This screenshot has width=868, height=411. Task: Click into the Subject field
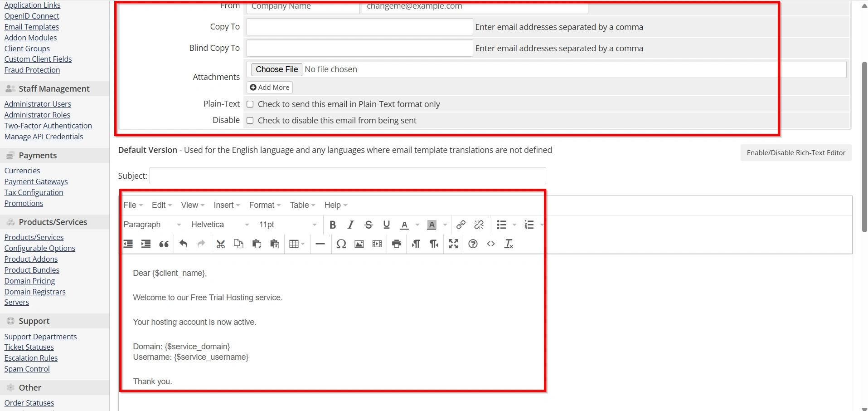pyautogui.click(x=348, y=176)
